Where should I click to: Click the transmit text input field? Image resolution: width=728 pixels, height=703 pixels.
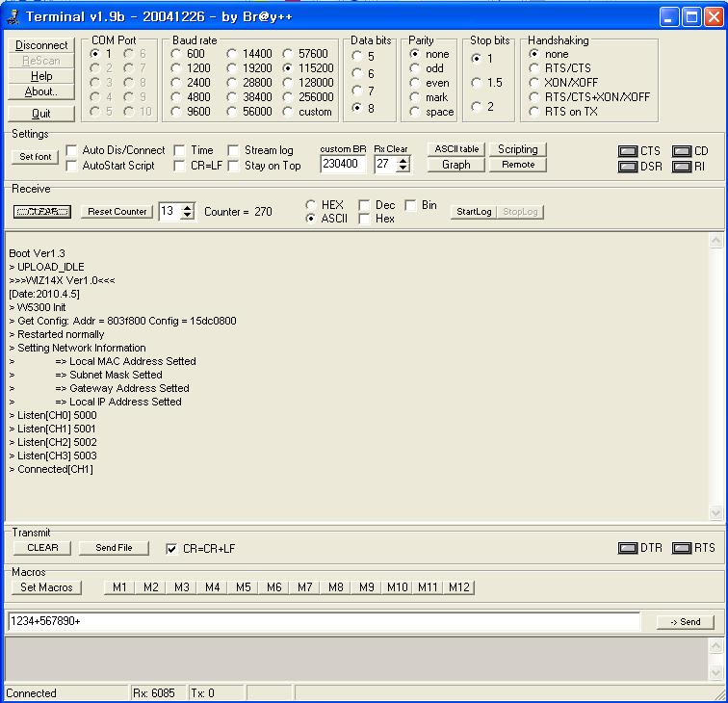[x=324, y=621]
